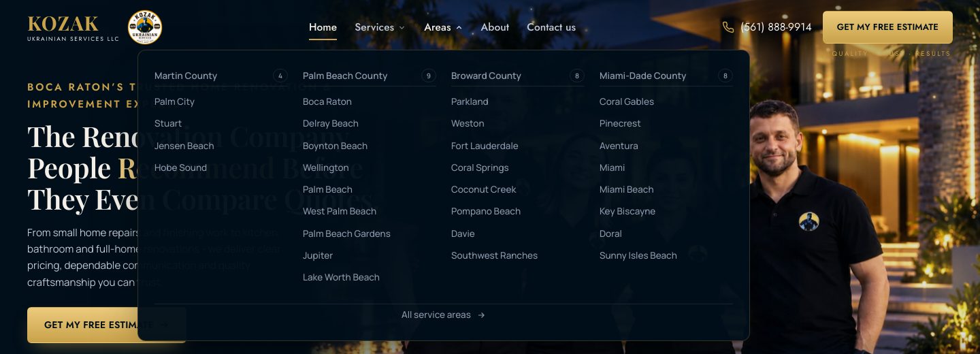Choose Coral Gables area
Screen dimensions: 980x354
coord(627,101)
